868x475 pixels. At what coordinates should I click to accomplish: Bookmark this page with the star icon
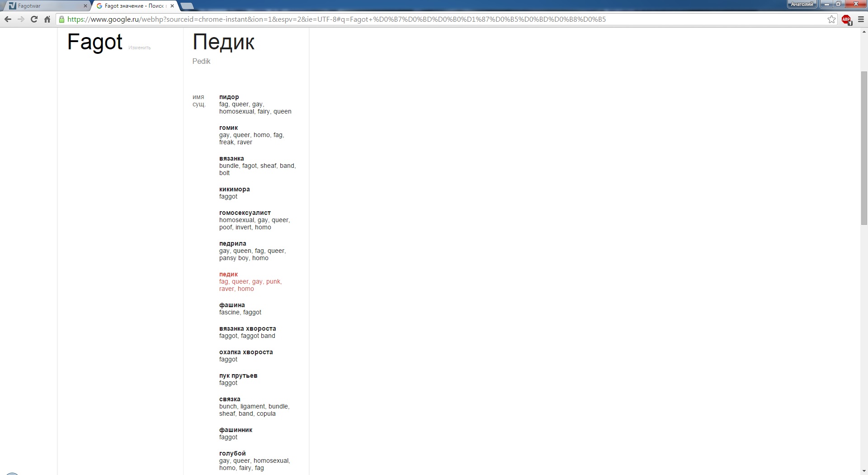point(831,19)
